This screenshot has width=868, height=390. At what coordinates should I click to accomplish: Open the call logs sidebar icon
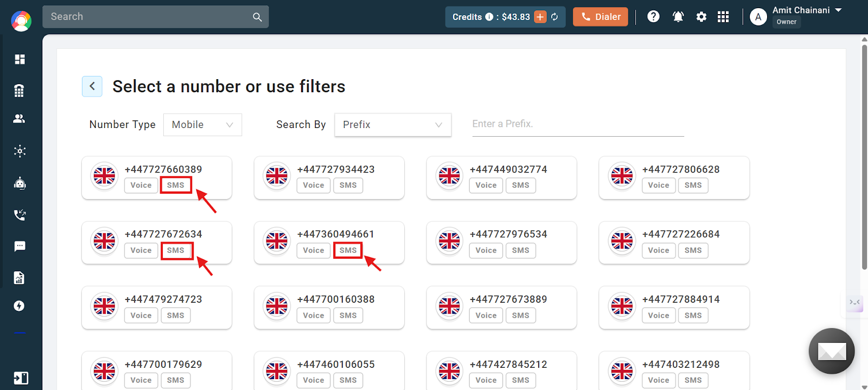[x=20, y=215]
